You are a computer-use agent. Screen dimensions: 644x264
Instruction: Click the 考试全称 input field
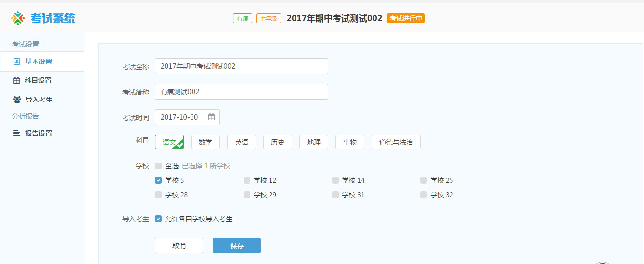tap(242, 66)
